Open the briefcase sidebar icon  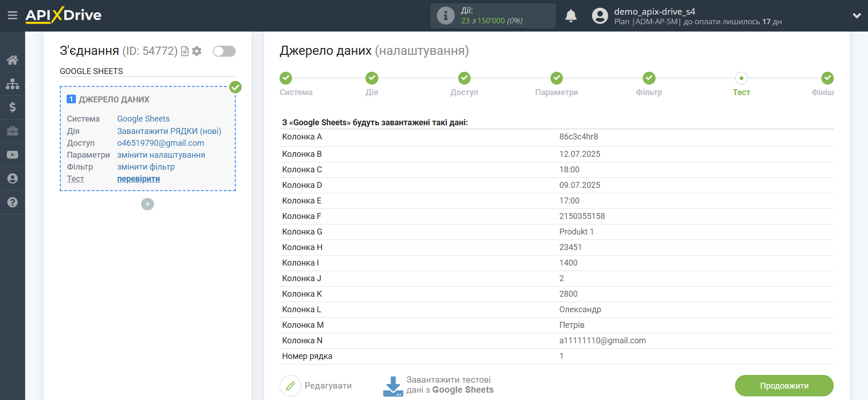[x=12, y=131]
